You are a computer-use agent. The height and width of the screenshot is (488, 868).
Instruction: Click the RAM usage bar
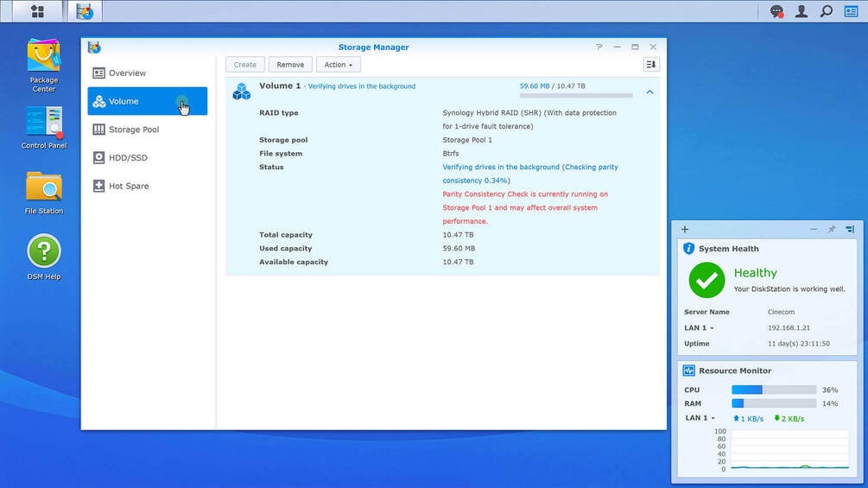click(774, 403)
